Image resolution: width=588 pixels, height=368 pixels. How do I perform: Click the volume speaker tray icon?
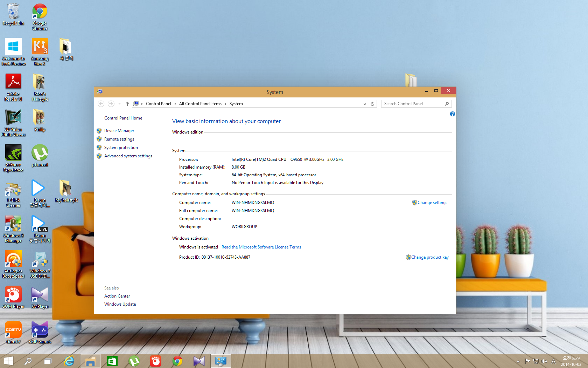click(544, 361)
